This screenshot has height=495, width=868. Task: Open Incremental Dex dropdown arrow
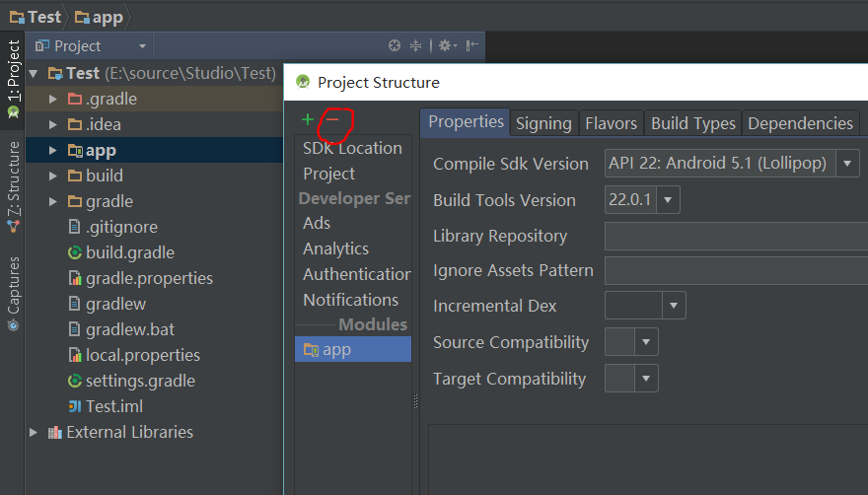coord(674,306)
